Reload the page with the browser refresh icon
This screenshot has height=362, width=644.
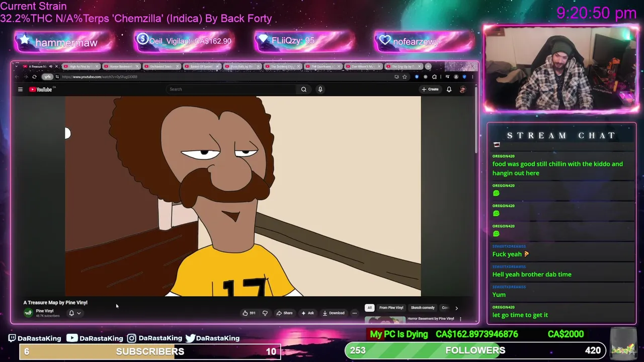[34, 77]
